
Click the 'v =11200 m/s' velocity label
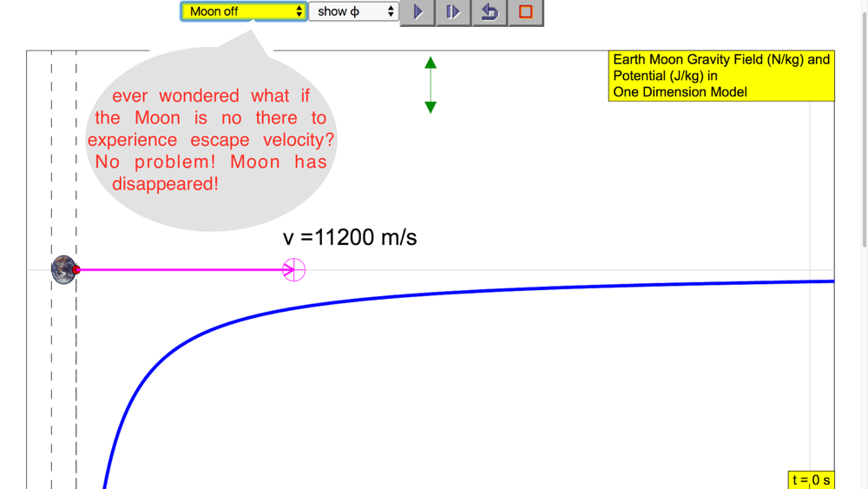350,238
